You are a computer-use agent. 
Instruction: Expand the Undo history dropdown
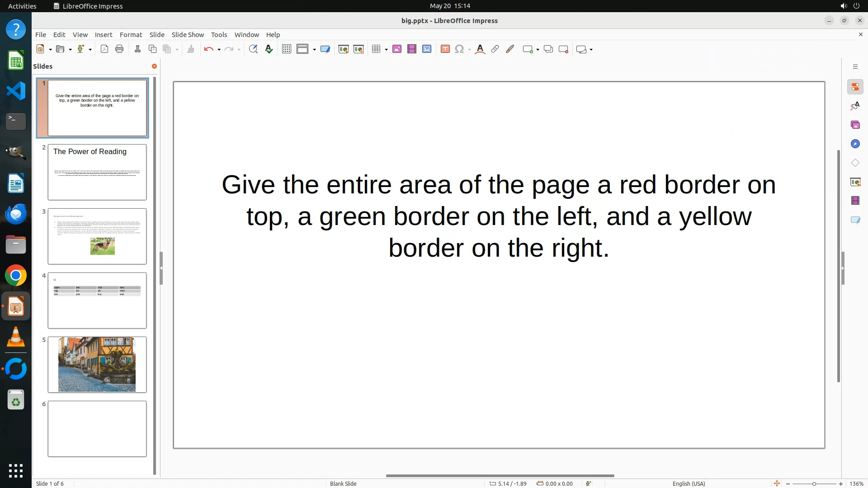(219, 50)
